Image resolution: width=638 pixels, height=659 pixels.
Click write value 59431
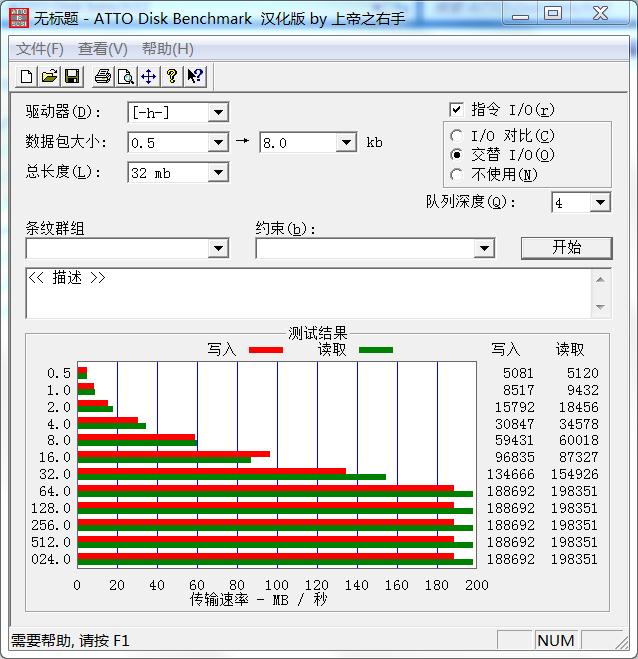pyautogui.click(x=514, y=440)
